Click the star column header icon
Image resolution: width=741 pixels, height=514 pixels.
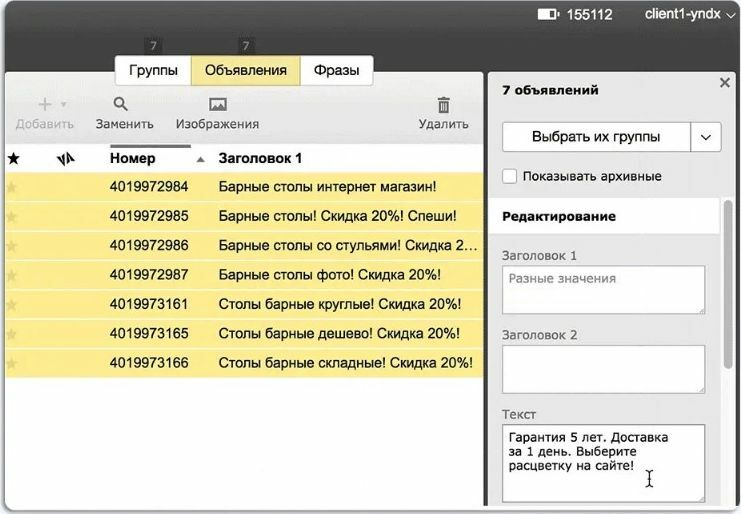click(x=14, y=158)
